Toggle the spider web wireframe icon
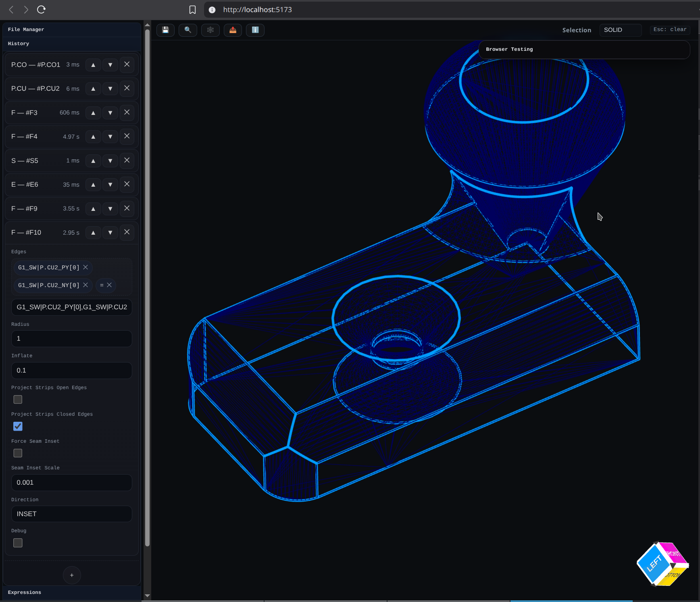Screen dimensions: 700x602 [210, 30]
